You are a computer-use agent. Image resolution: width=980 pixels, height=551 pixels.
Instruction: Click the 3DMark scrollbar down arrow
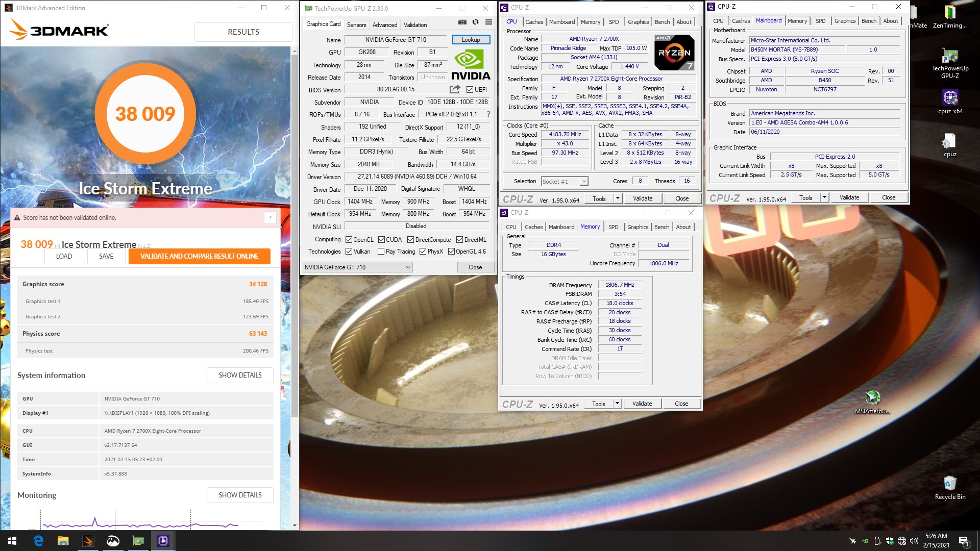click(x=295, y=525)
